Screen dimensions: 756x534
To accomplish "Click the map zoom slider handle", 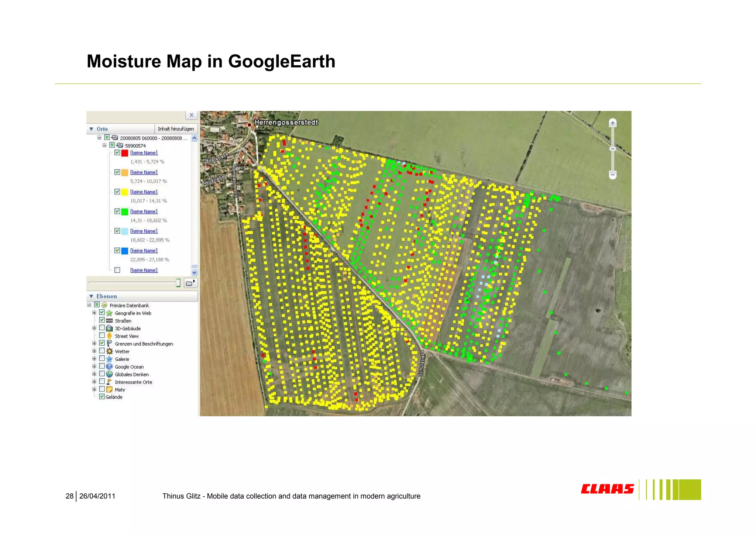I will tap(613, 149).
